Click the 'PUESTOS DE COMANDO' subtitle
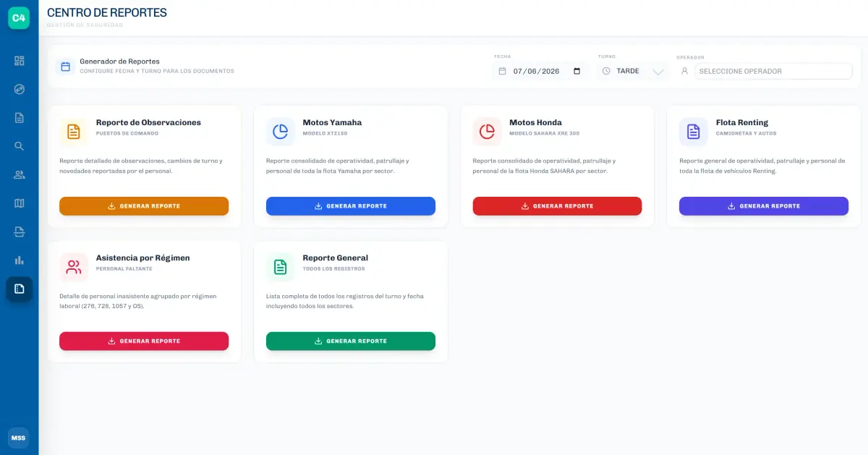This screenshot has width=868, height=455. tap(127, 133)
